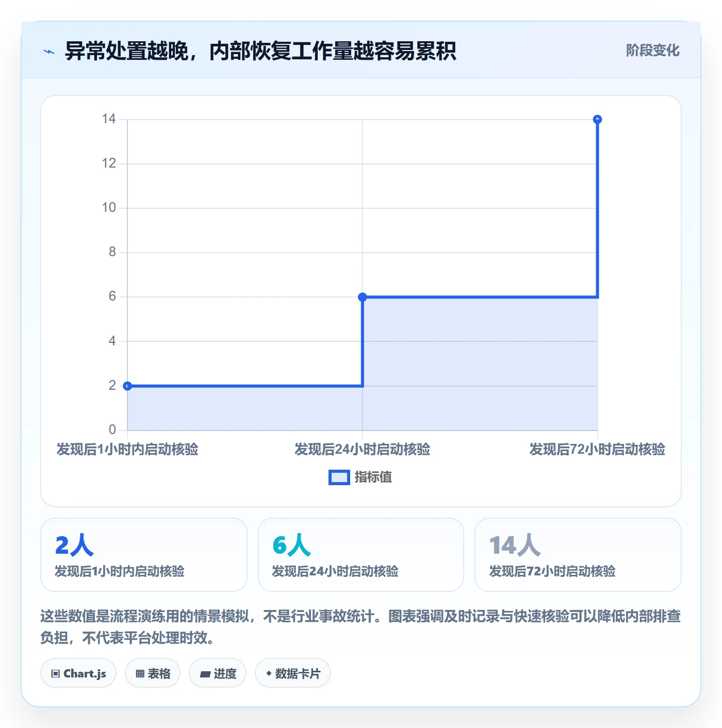Click the 进度 tag

(x=218, y=673)
